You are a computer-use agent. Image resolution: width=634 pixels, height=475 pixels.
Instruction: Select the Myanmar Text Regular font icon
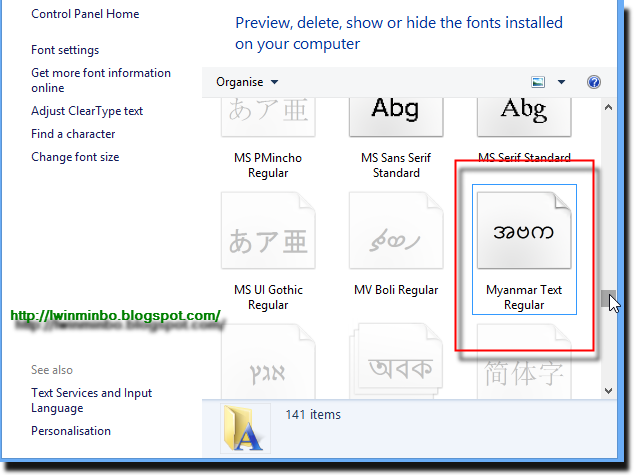pos(524,230)
